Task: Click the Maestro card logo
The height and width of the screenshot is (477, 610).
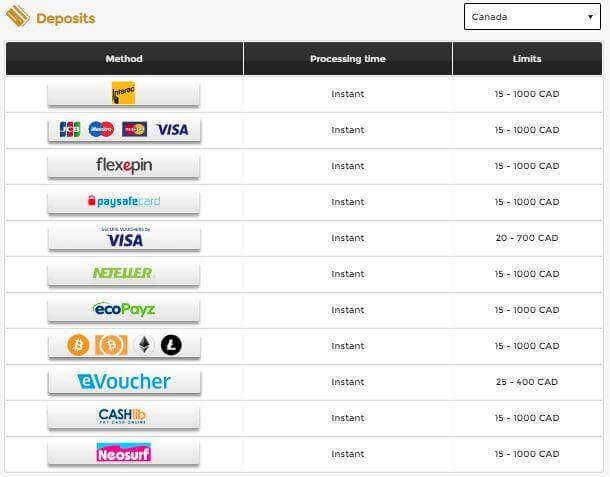Action: [x=101, y=129]
